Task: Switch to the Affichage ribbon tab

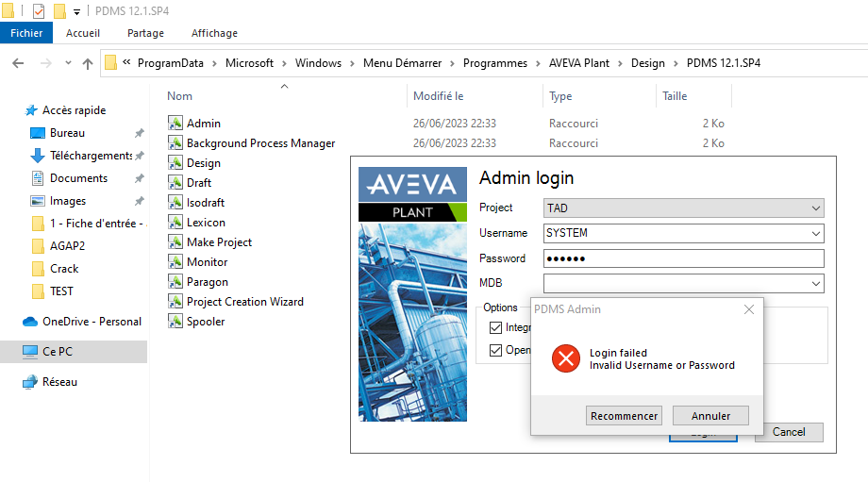Action: tap(214, 33)
